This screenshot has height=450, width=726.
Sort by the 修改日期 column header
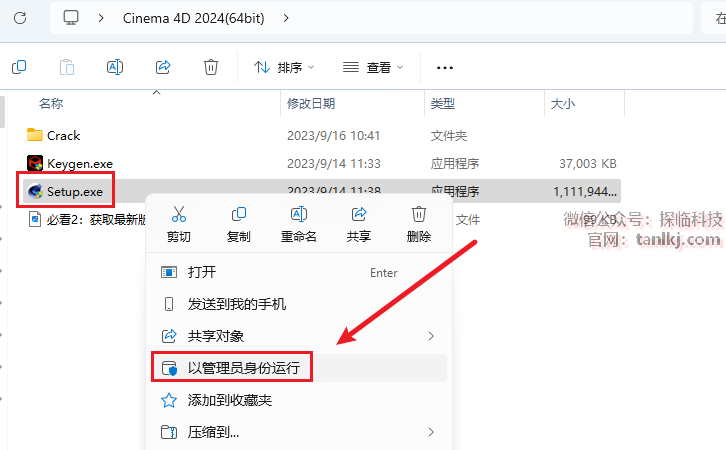(x=311, y=103)
